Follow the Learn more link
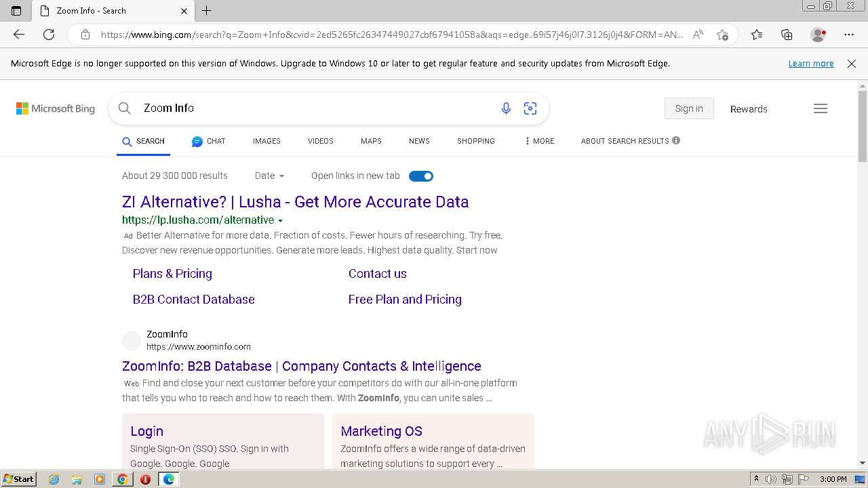868x488 pixels. point(811,64)
